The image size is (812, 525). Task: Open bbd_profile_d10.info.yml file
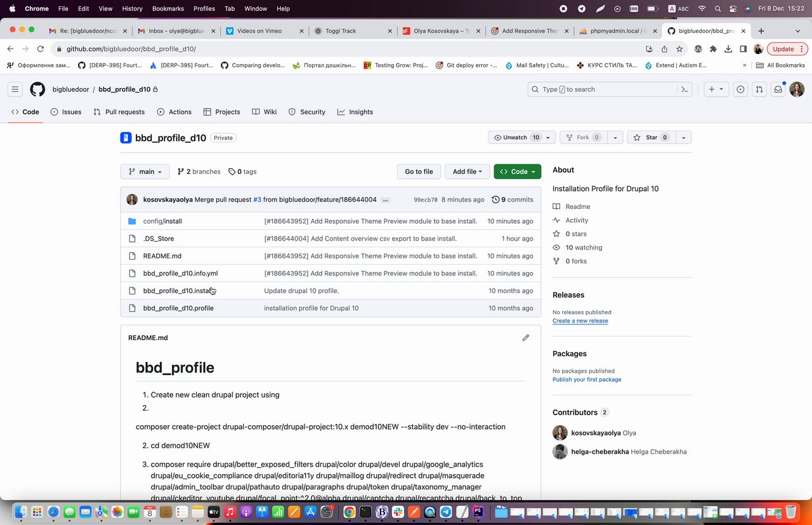pos(180,273)
